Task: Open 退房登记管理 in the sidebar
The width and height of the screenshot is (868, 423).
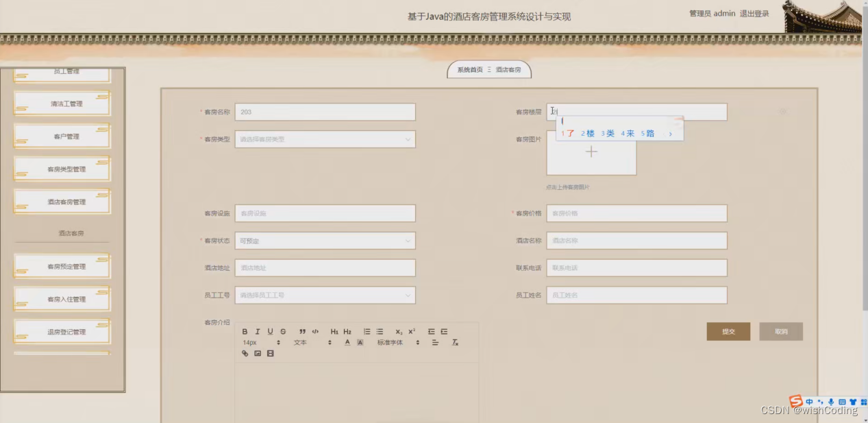Action: [62, 332]
